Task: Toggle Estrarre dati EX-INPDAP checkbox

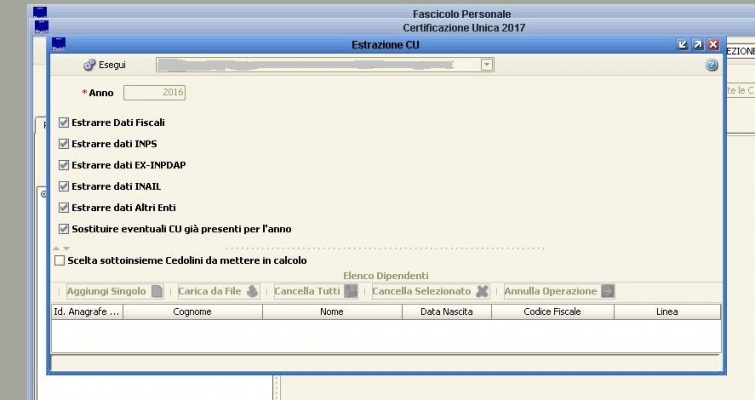Action: point(64,165)
